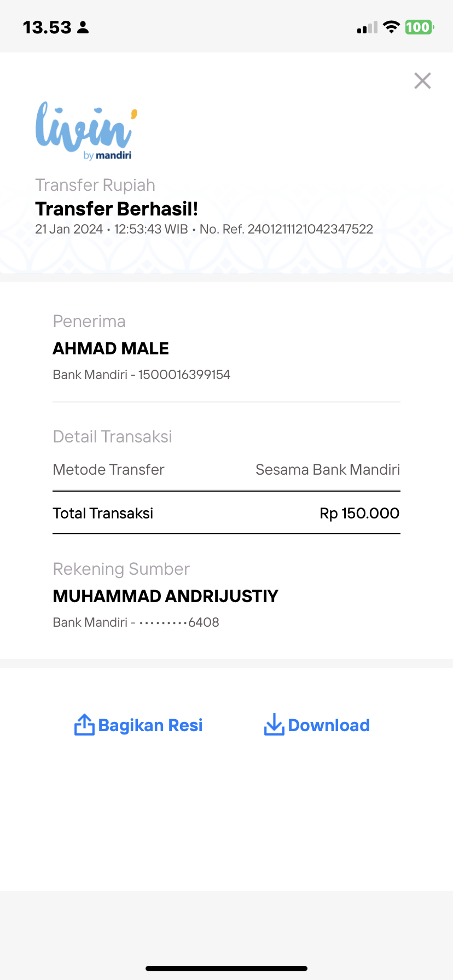Click the Bagikan Resi label
The height and width of the screenshot is (980, 453).
point(150,725)
